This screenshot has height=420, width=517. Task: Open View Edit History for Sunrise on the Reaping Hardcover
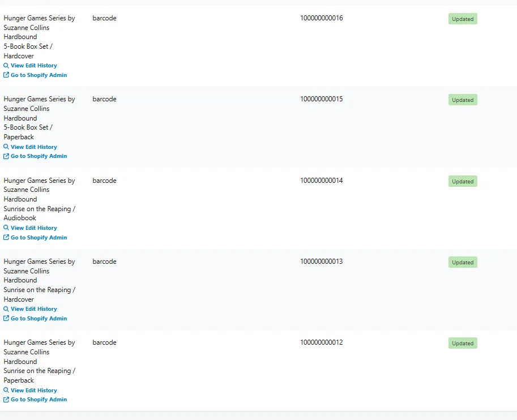click(33, 309)
